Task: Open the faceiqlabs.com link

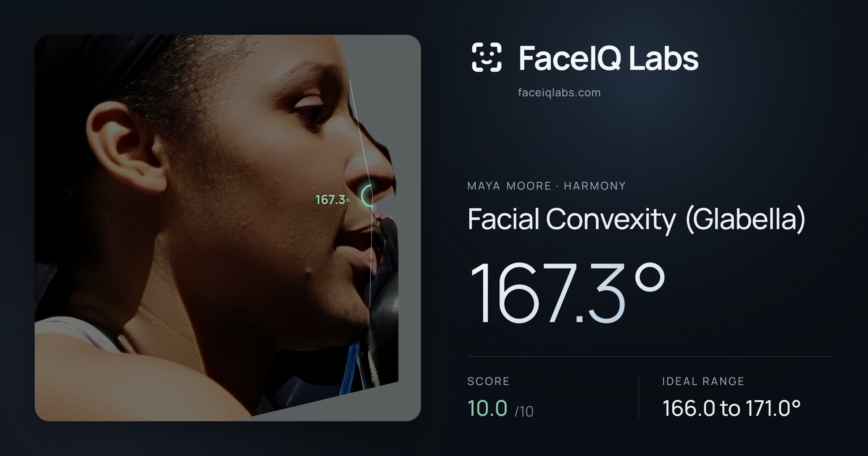Action: (559, 93)
